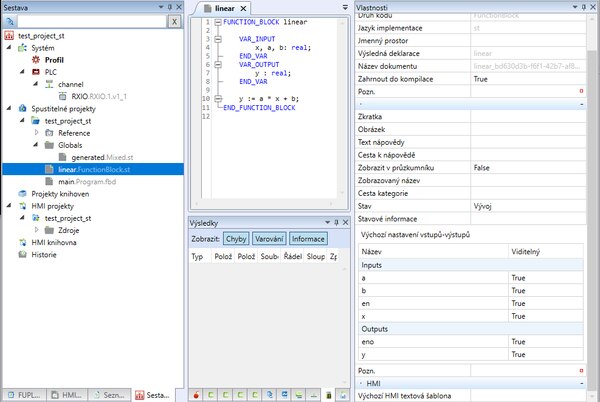Select the channel network icon
Viewport: 600px width, 402px height.
tap(49, 85)
